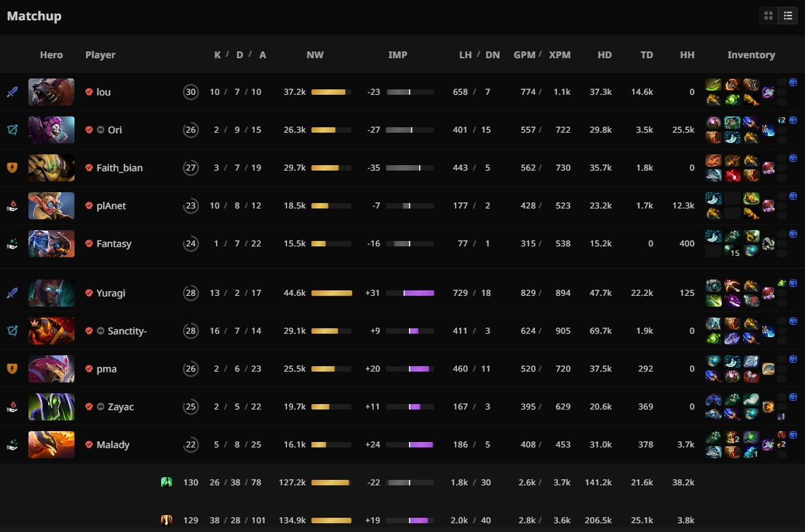Click the offlane shield icon for Faith_bian
Image resolution: width=805 pixels, height=532 pixels.
(x=12, y=168)
